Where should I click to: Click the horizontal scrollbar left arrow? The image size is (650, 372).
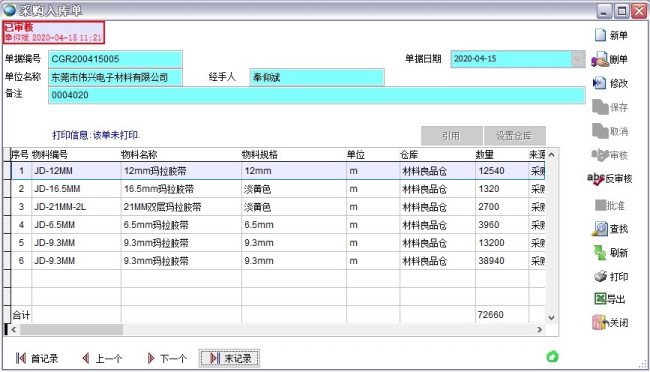[14, 330]
